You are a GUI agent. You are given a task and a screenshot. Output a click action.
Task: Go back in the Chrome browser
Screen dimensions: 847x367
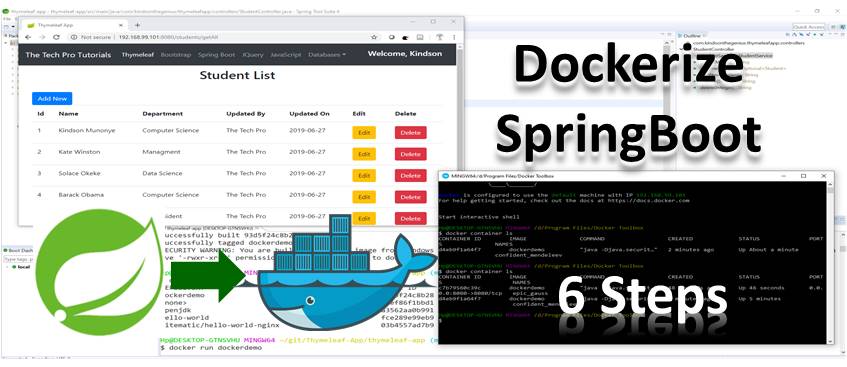coord(28,37)
